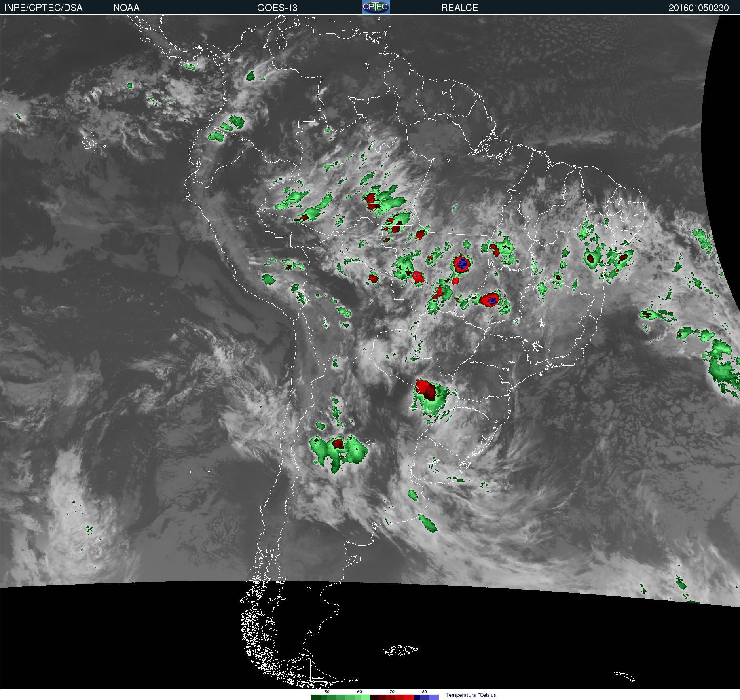The image size is (740, 700).
Task: Click the 201601050230 timestamp
Action: point(698,8)
